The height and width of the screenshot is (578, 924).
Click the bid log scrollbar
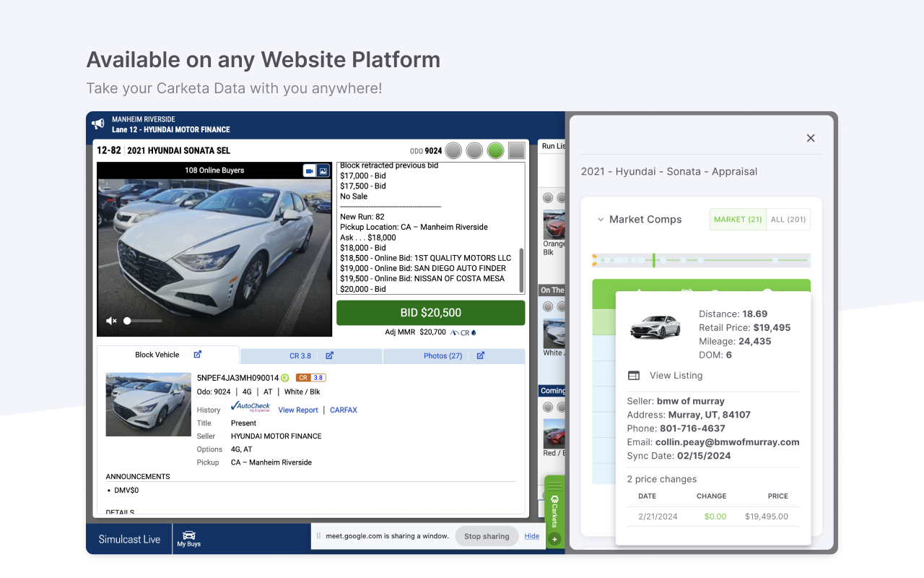[521, 269]
